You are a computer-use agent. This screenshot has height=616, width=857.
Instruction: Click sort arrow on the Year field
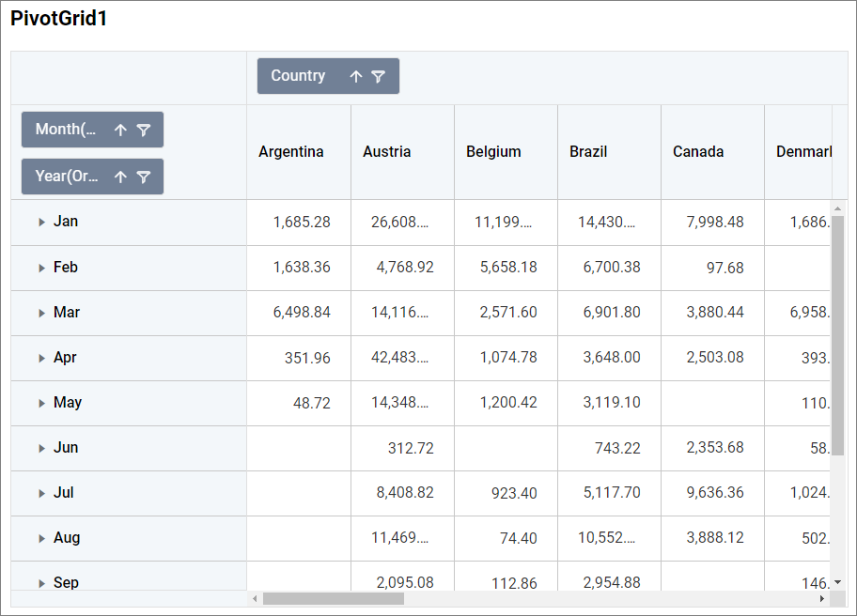pyautogui.click(x=120, y=177)
